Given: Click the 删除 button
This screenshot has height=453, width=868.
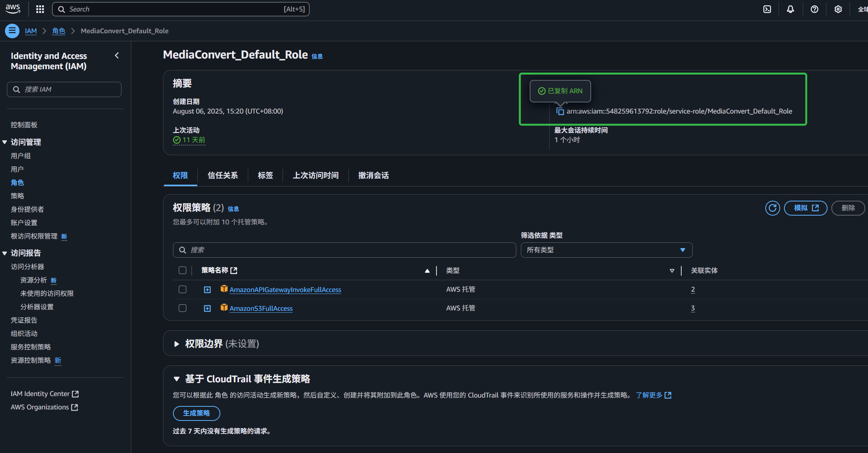Looking at the screenshot, I should 848,208.
